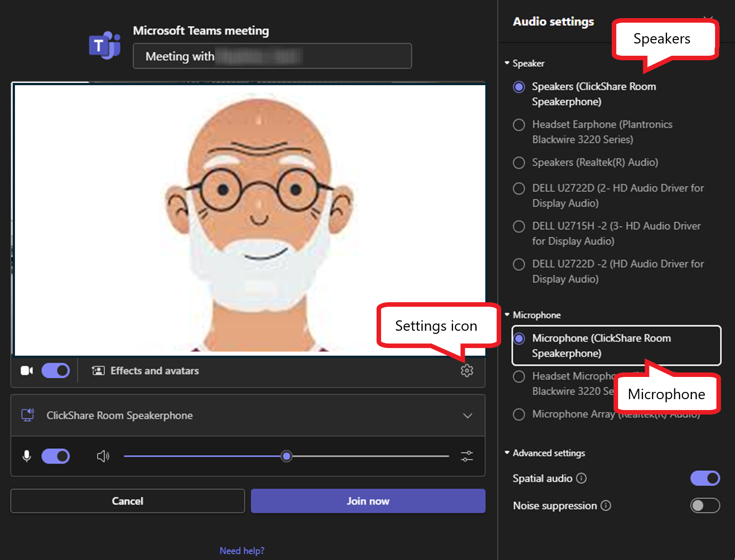Select Microphone Array (Realtek Audio)
Screen dimensions: 735x560
tap(519, 415)
